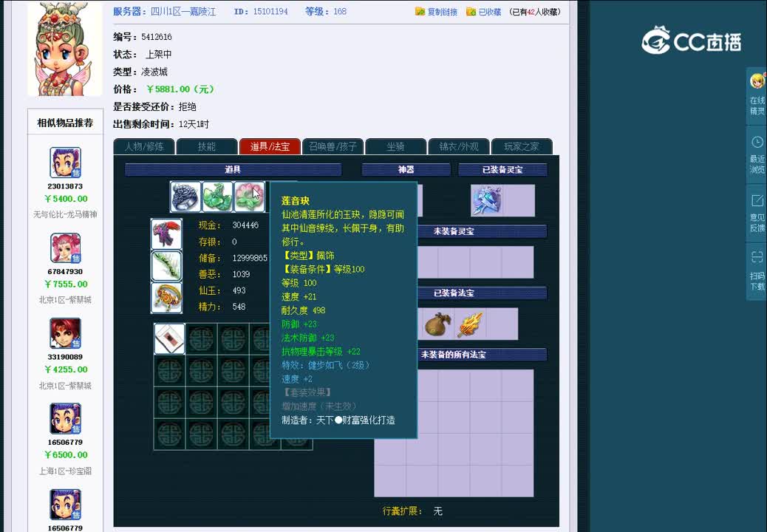767x532 pixels.
Task: Click the 四川1区—嘉陵江 server text
Action: tap(183, 11)
